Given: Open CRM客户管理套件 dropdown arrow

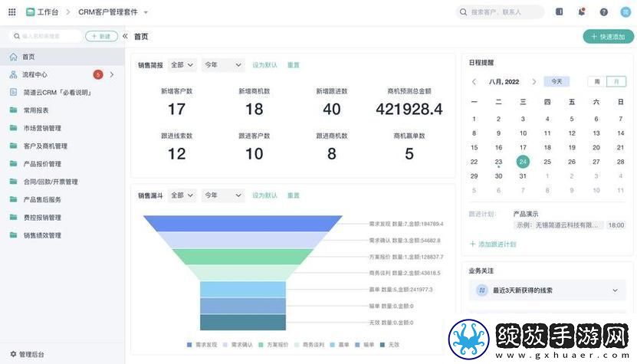Looking at the screenshot, I should pyautogui.click(x=146, y=12).
